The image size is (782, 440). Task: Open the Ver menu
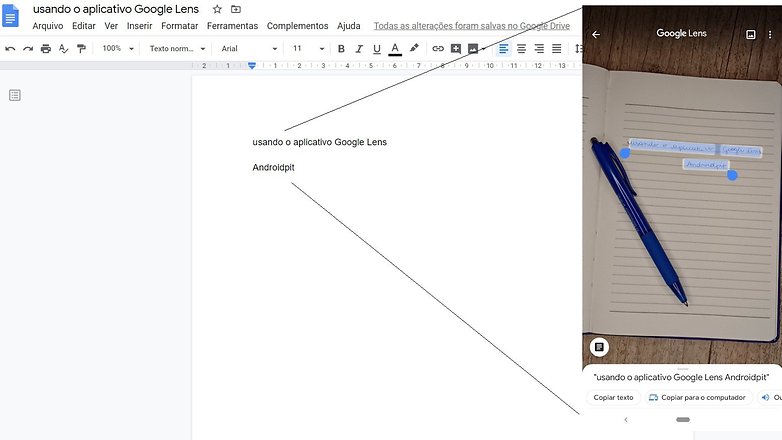[x=111, y=26]
